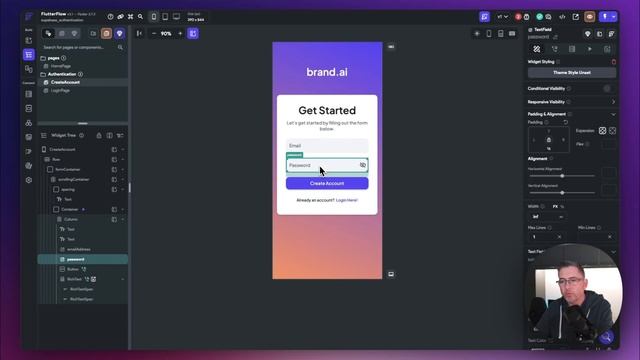Click the delete trash icon beside Widget Styling
The height and width of the screenshot is (360, 640).
[x=613, y=62]
